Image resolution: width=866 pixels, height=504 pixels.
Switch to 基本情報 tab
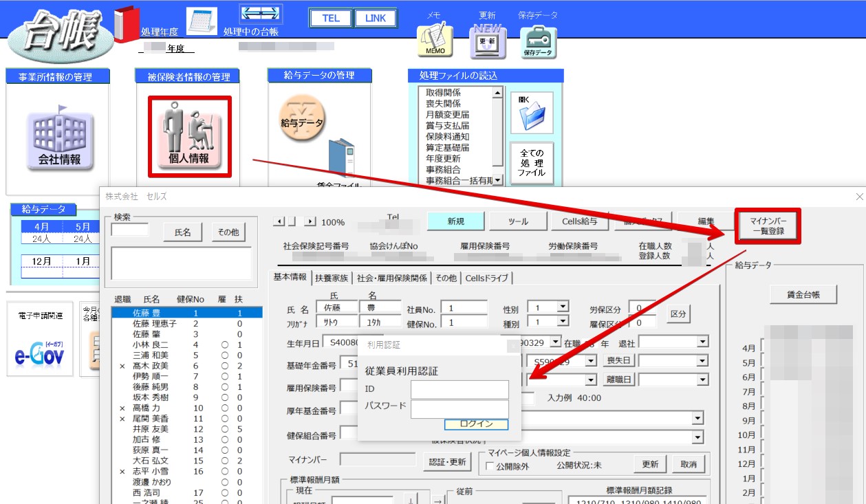click(x=290, y=277)
